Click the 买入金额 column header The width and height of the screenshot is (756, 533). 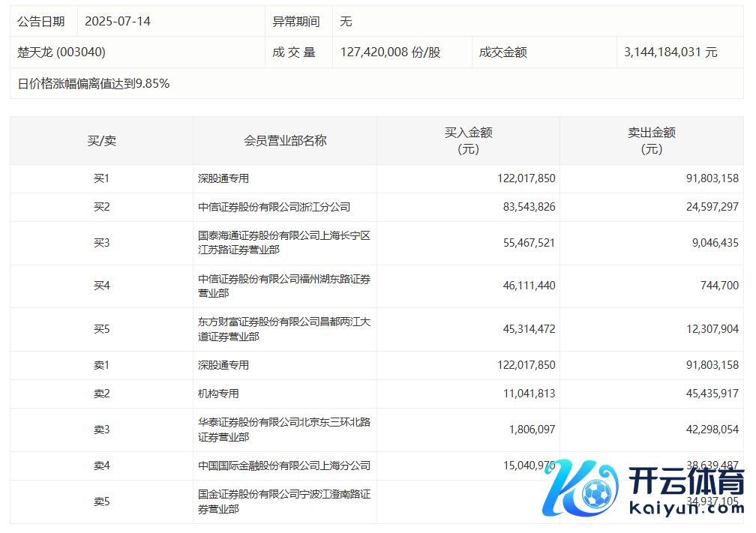coord(468,141)
